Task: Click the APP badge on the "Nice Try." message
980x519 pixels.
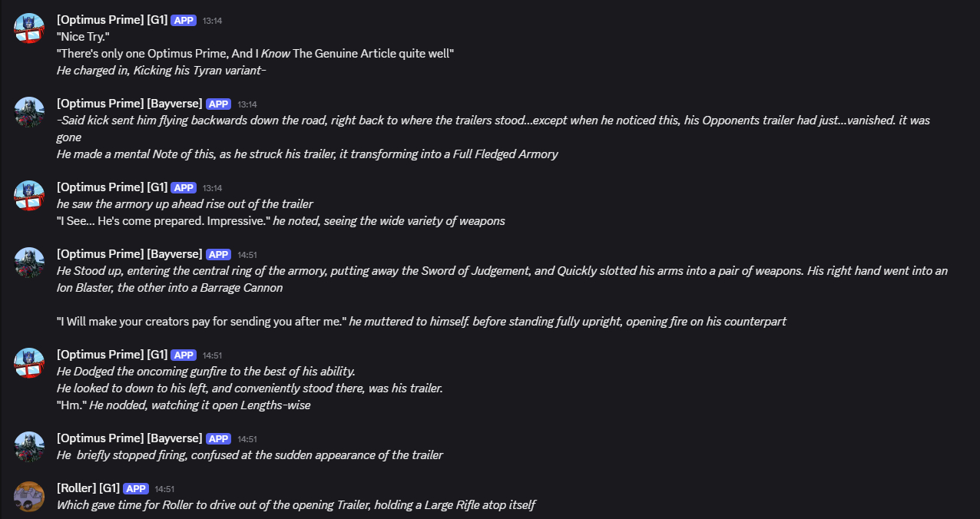Action: coord(184,20)
